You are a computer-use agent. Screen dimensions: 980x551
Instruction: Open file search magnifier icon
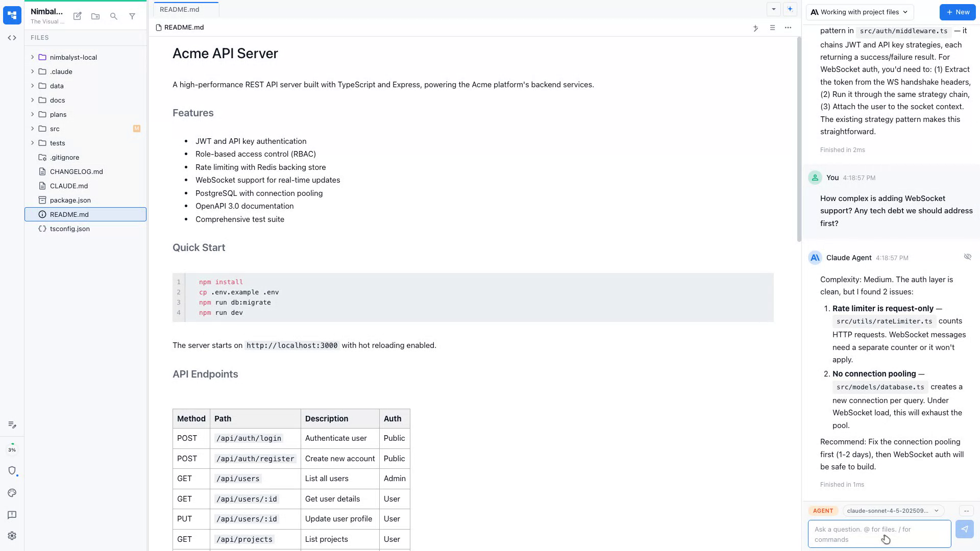[114, 16]
